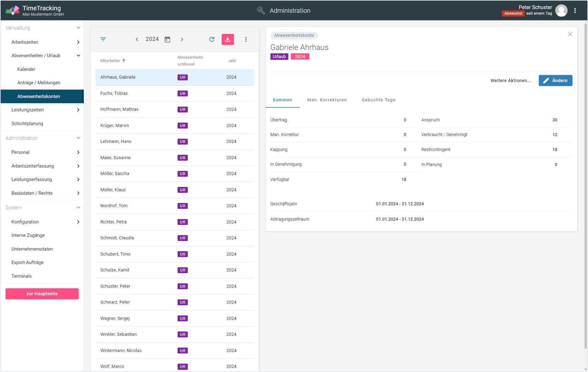588x372 pixels.
Task: Open the Gebuchte Tage tab
Action: click(378, 100)
